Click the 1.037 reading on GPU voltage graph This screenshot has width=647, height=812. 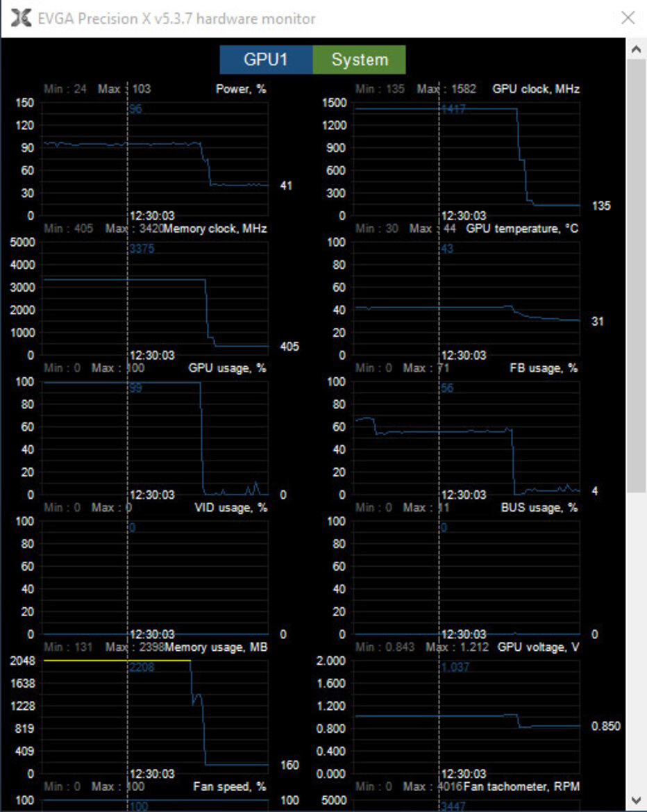click(x=455, y=667)
